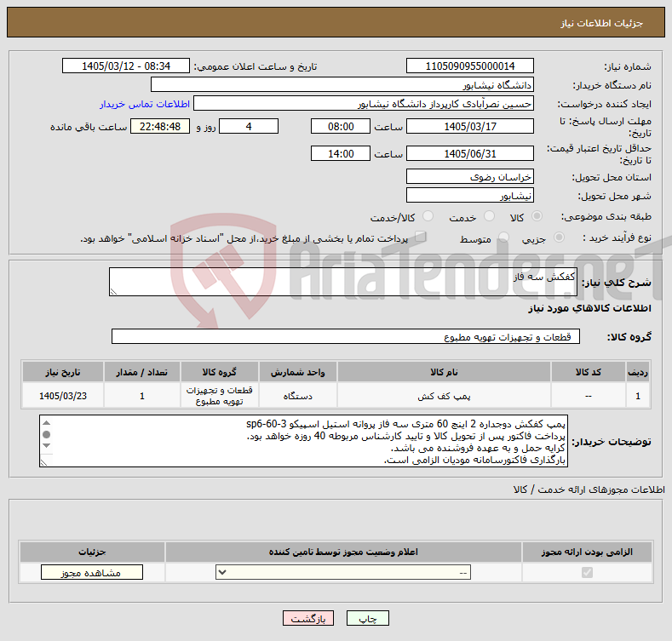Open the اعلام وضعیت مجوز dropdown
672x641 pixels.
(x=343, y=572)
